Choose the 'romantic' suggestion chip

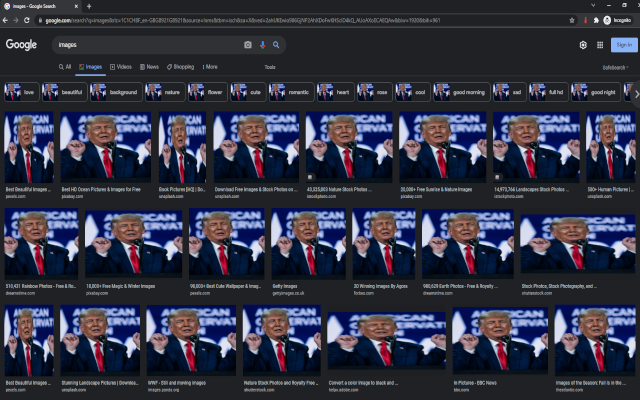[291, 92]
